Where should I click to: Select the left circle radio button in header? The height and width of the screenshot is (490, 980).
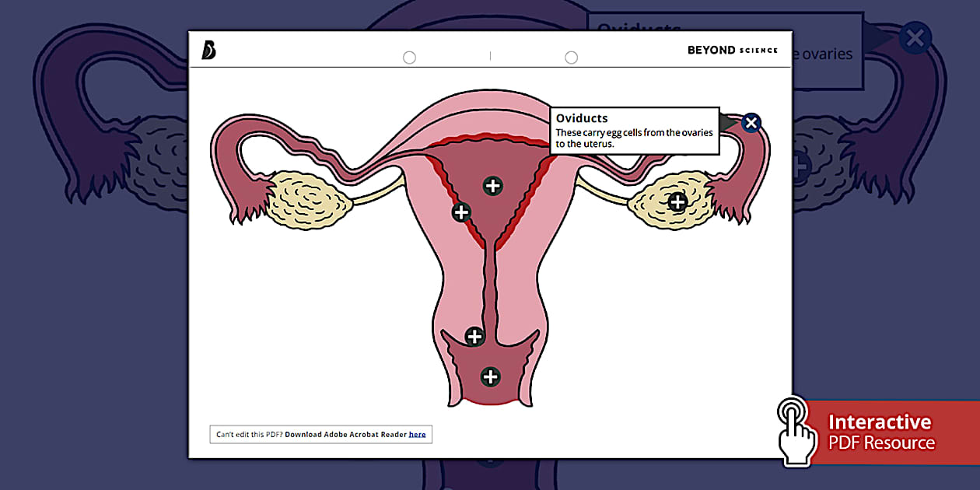(x=409, y=58)
